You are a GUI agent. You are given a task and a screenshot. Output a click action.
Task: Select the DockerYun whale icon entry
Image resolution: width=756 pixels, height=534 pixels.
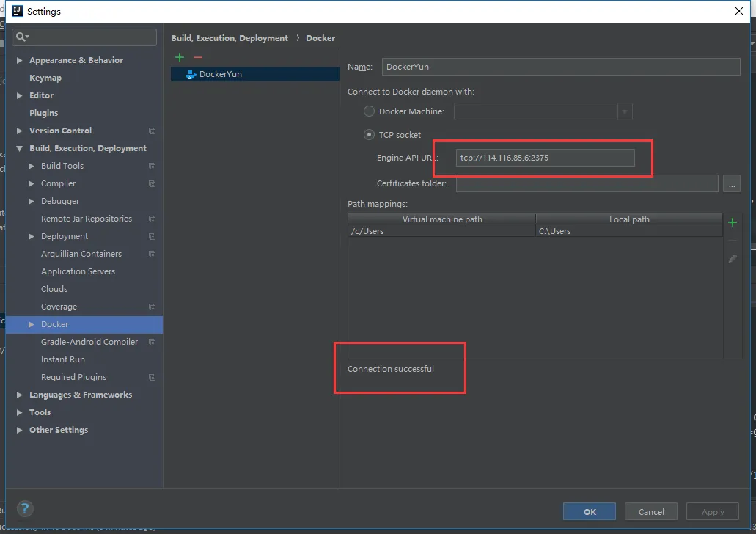(191, 74)
